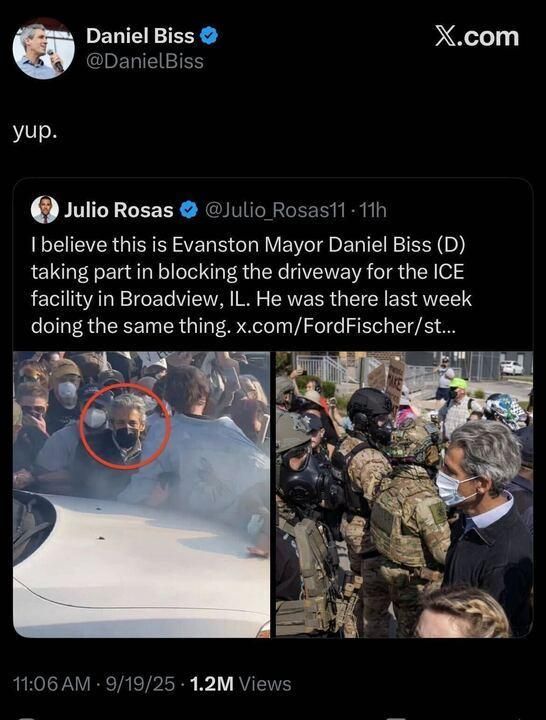
Task: Open Daniel Biss profile picture
Action: click(44, 49)
